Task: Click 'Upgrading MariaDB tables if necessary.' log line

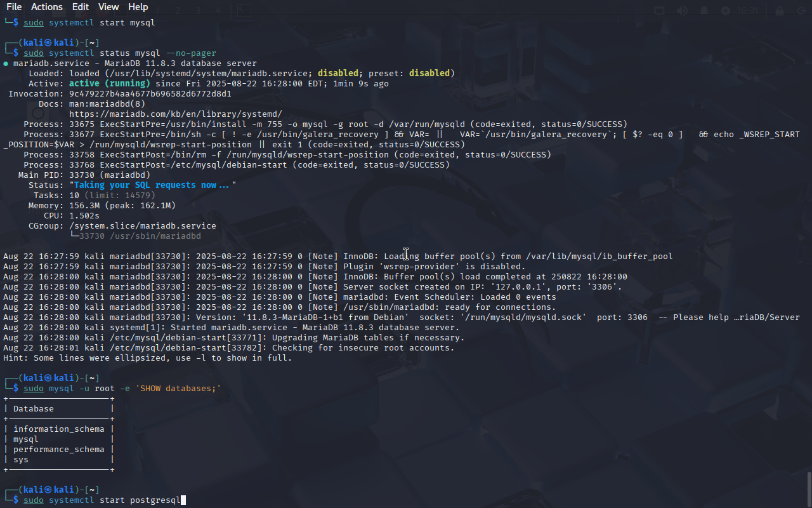Action: (234, 338)
